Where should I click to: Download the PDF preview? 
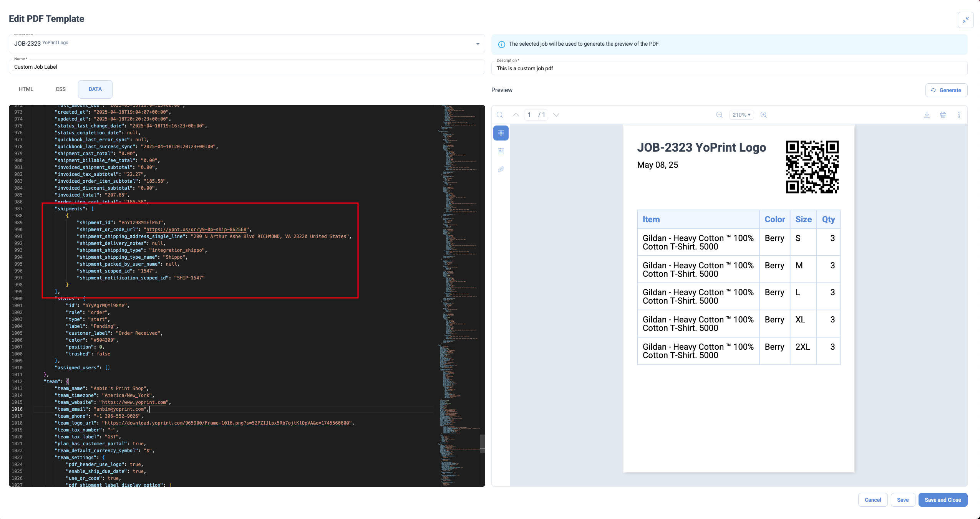click(927, 115)
